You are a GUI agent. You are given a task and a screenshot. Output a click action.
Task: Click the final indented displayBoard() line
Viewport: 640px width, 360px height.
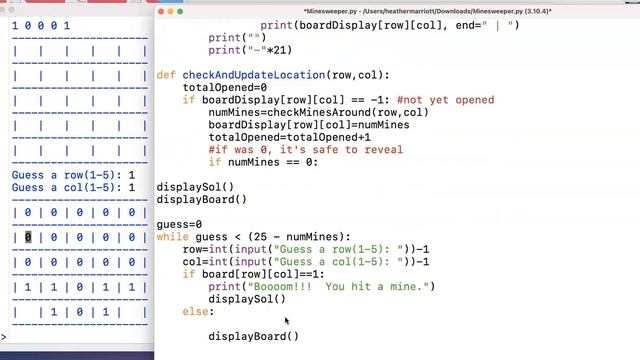[253, 336]
